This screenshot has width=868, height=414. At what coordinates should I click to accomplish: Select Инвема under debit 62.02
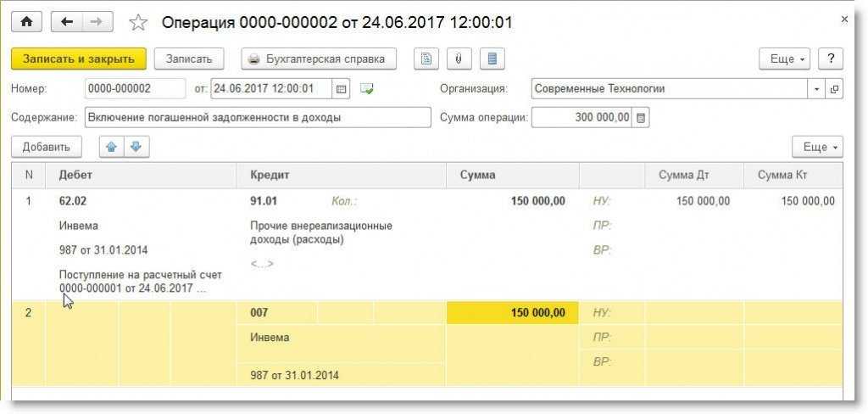[78, 227]
